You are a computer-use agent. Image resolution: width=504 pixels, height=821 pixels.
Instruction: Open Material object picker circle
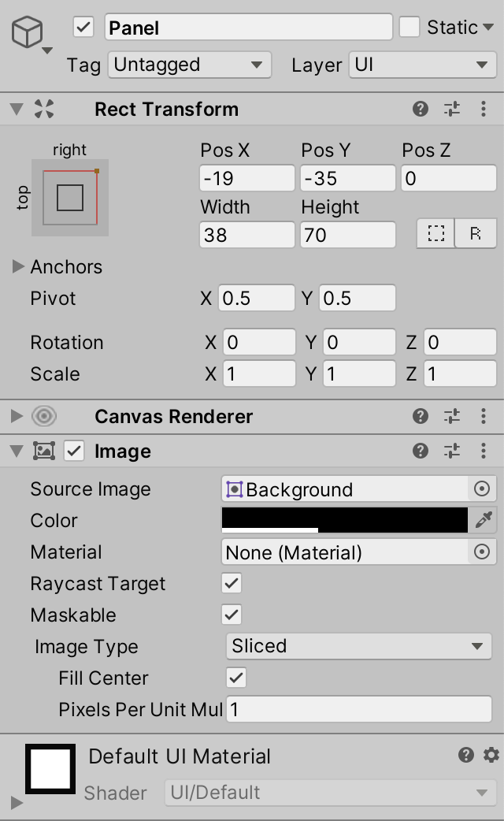pos(482,552)
